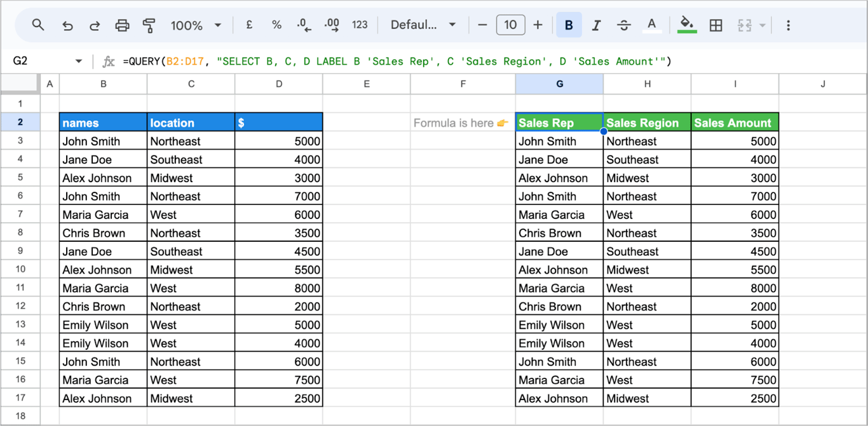Select the 'Sales Region' header cell
The width and height of the screenshot is (868, 426).
(x=648, y=123)
